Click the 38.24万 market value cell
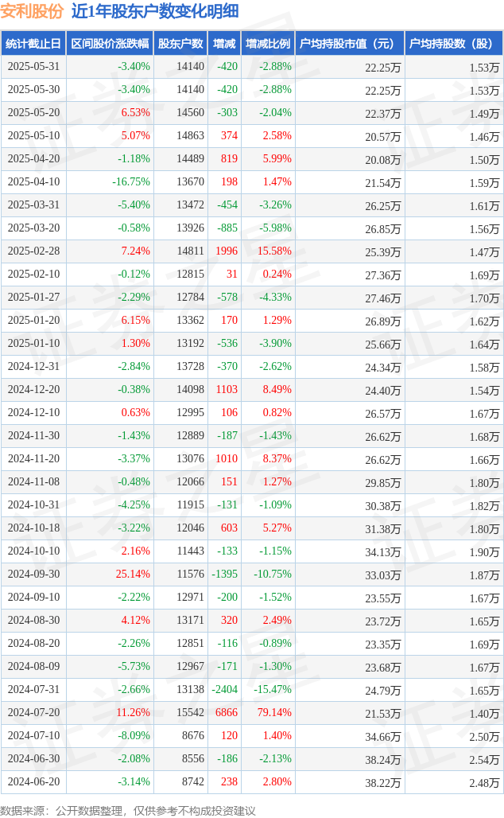Viewport: 504px width, 818px height. tap(383, 760)
